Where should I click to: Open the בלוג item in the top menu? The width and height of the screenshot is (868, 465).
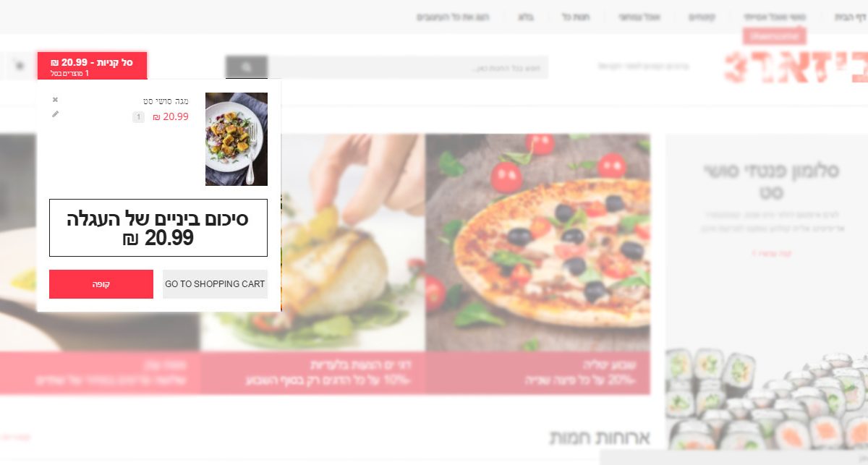coord(526,17)
